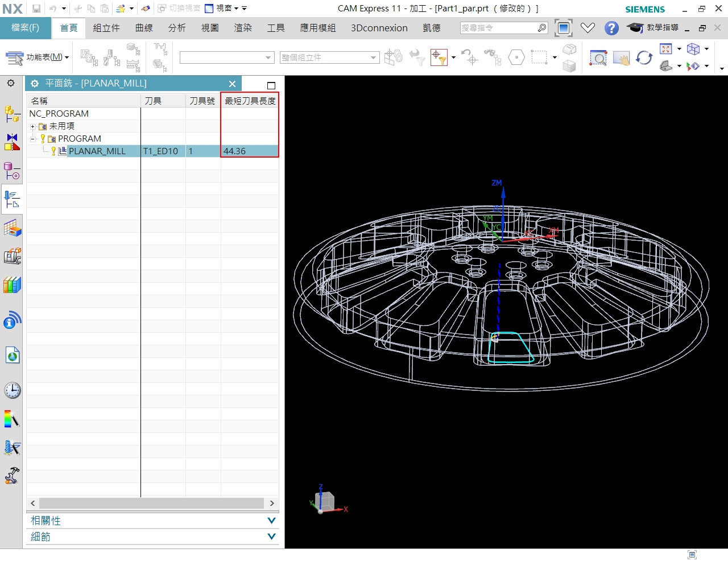Click the Copy icon in title bar
This screenshot has width=728, height=561.
point(91,9)
